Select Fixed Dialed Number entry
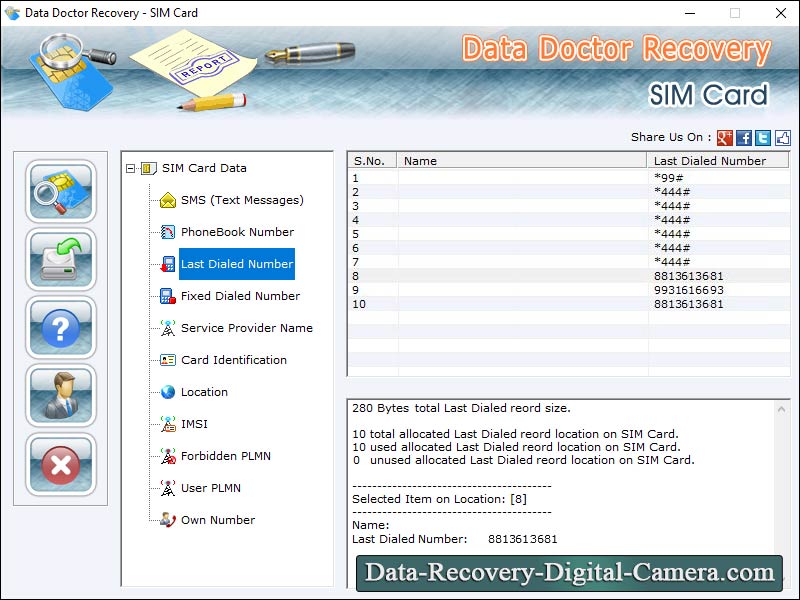 click(x=240, y=296)
